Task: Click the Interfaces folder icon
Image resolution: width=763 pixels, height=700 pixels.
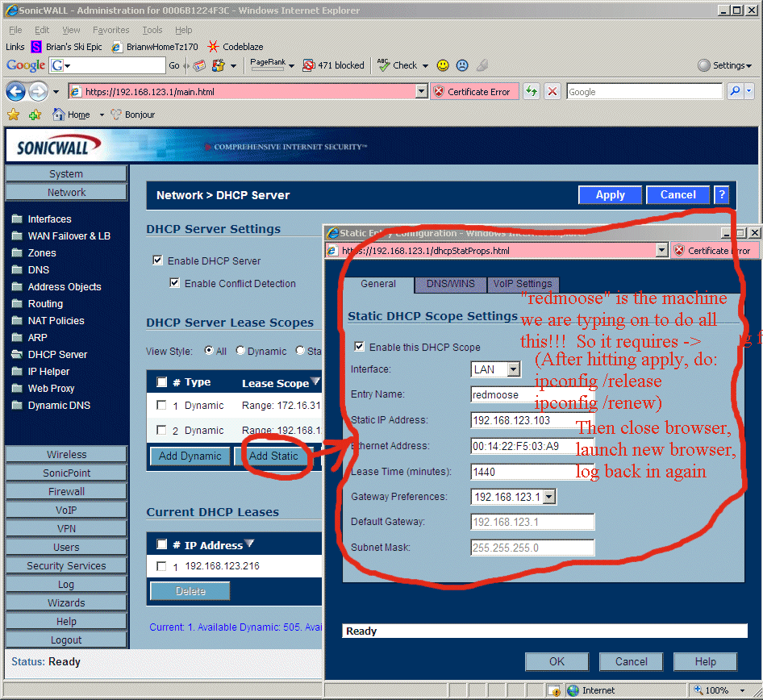Action: click(x=17, y=219)
